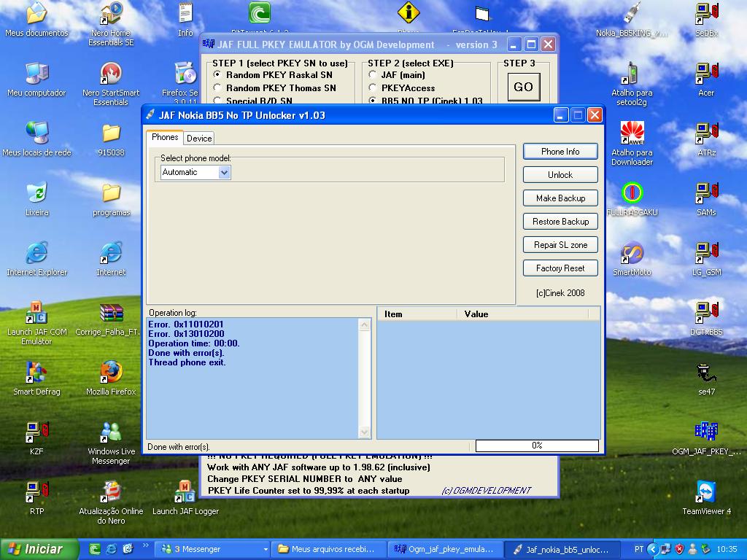Open Atalho para Downloader Huawei icon

632,143
